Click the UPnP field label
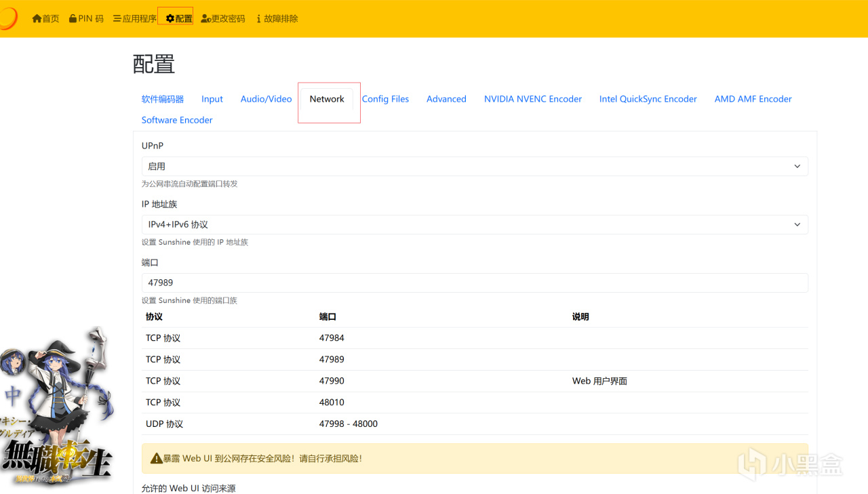Screen dimensions: 868x494 [153, 146]
